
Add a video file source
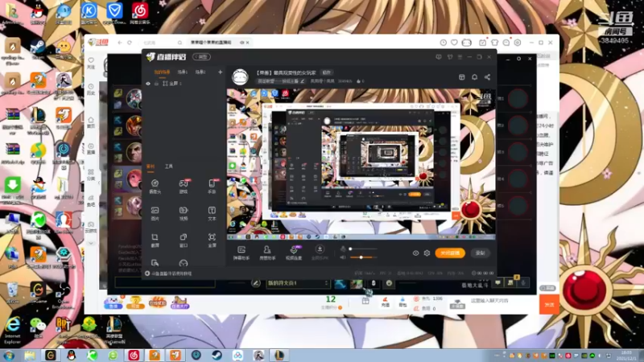[x=184, y=213]
